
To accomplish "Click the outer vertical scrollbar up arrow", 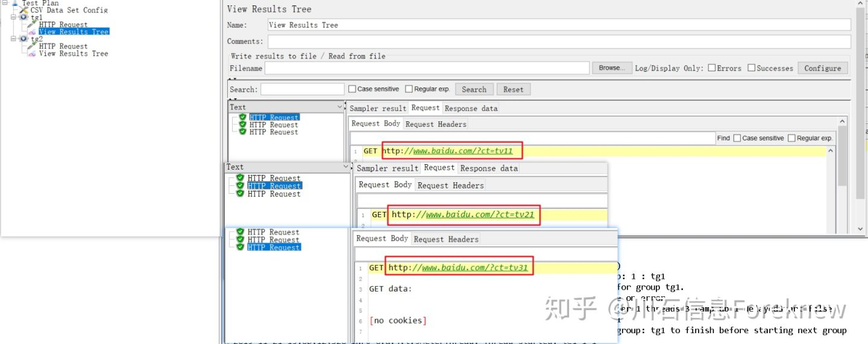I will point(861,4).
